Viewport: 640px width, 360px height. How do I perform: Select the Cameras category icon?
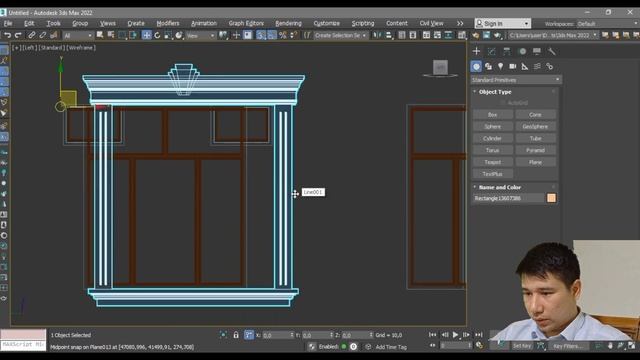point(513,66)
